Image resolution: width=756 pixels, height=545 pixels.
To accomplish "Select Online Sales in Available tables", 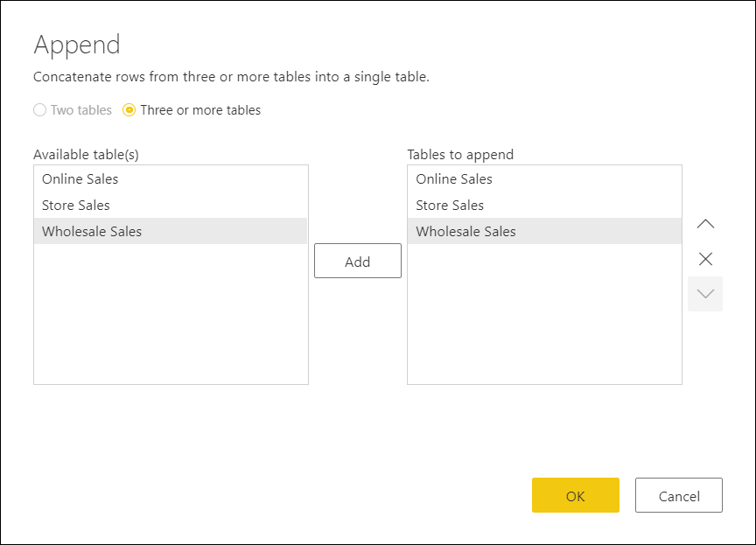I will click(80, 179).
